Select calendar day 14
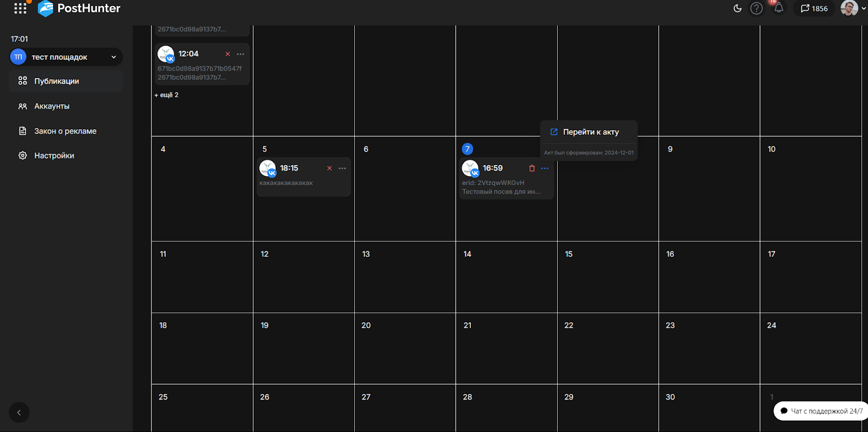Screen dimensions: 868x432 pyautogui.click(x=467, y=254)
